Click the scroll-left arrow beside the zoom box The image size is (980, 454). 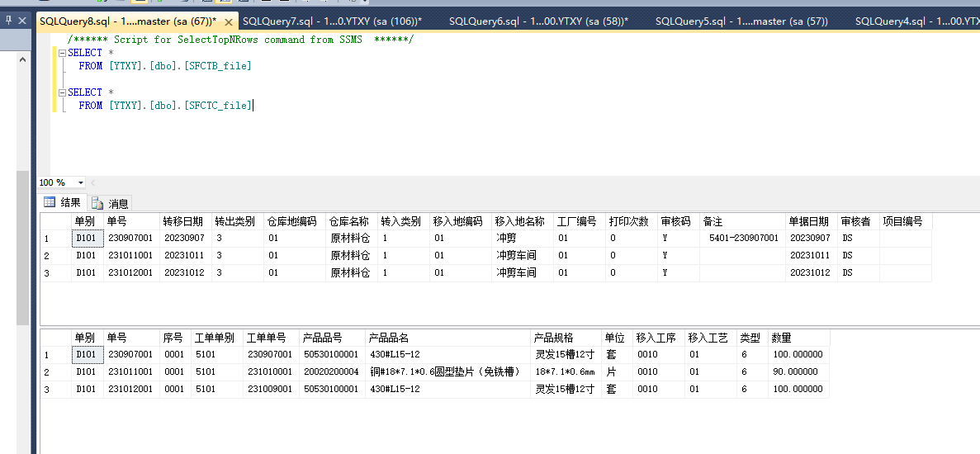(92, 182)
